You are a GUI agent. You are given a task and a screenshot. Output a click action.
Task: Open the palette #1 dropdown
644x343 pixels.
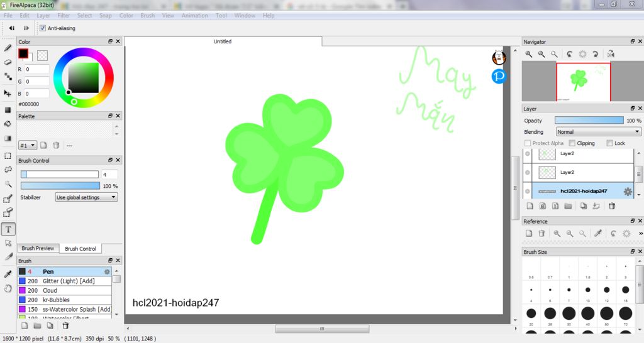pos(28,145)
